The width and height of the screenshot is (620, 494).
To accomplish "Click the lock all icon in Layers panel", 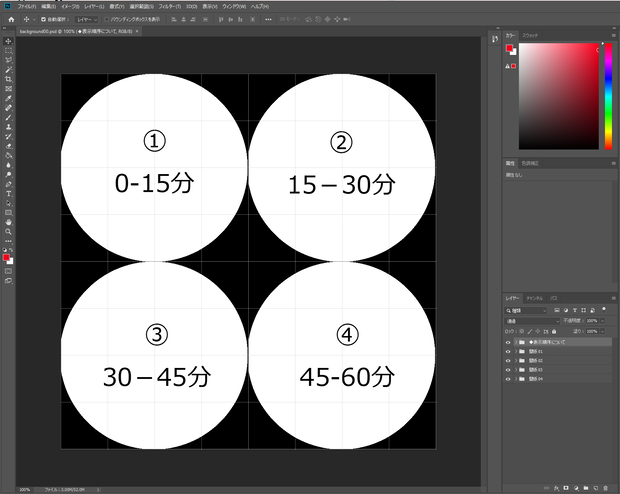I will point(554,331).
